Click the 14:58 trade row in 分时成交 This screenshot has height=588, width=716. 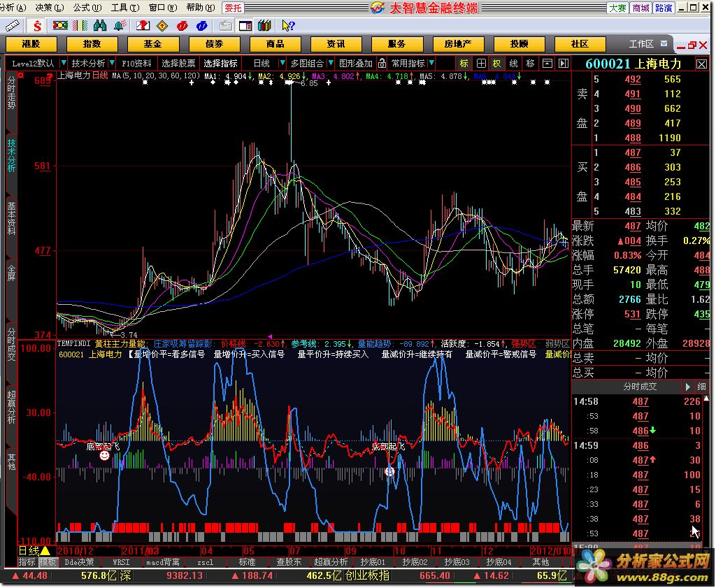click(637, 402)
